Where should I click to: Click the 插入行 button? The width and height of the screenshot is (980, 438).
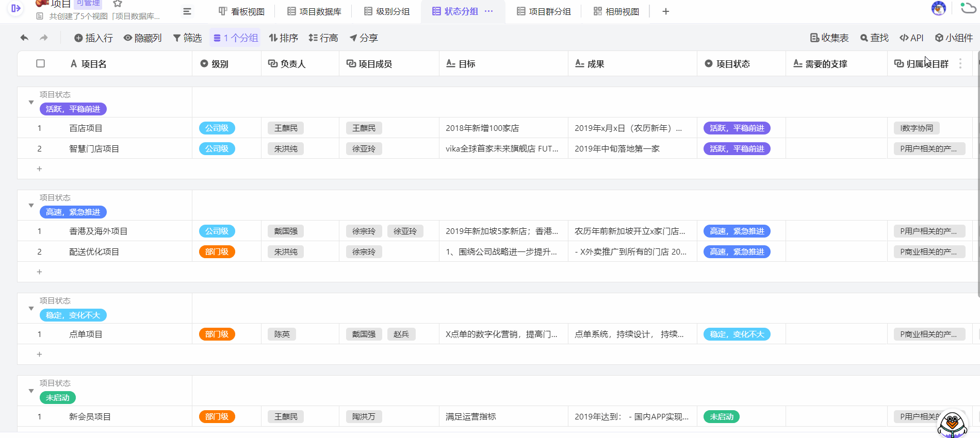click(93, 38)
